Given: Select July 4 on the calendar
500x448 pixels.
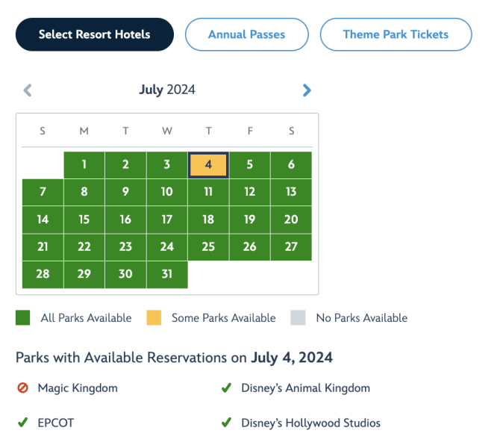Looking at the screenshot, I should click(208, 165).
